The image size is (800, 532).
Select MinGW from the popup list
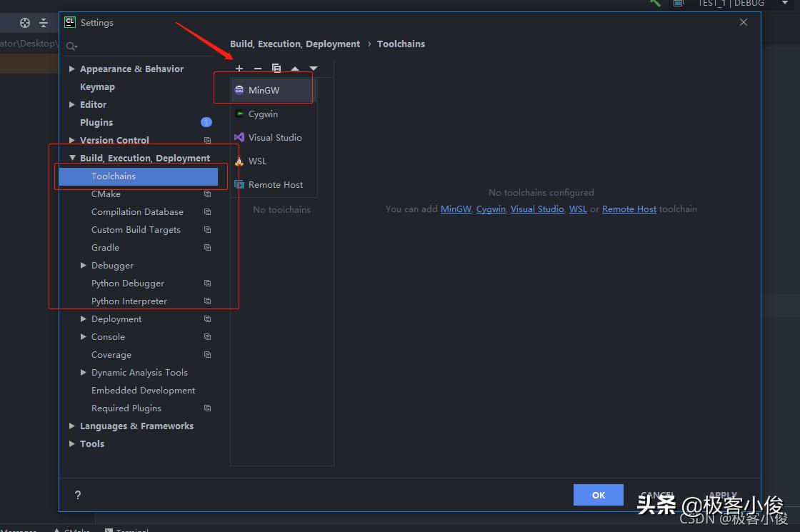coord(264,91)
